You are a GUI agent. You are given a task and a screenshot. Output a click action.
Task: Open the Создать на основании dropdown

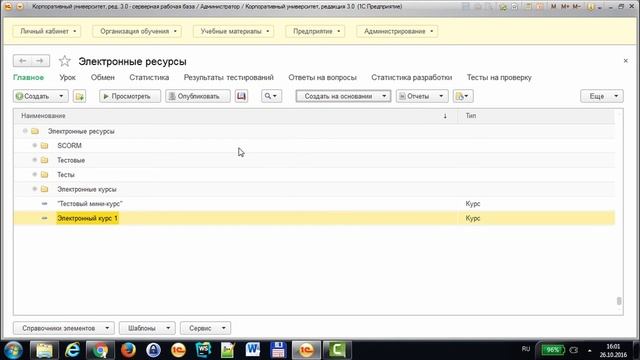point(343,96)
